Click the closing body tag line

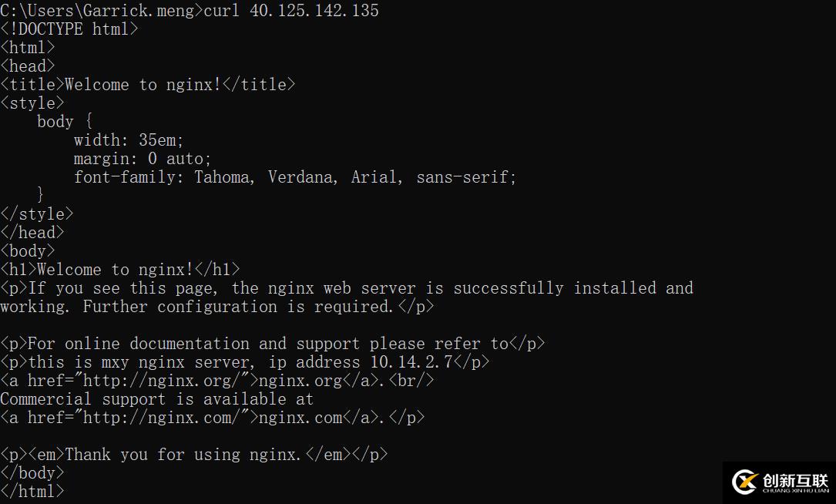(32, 473)
